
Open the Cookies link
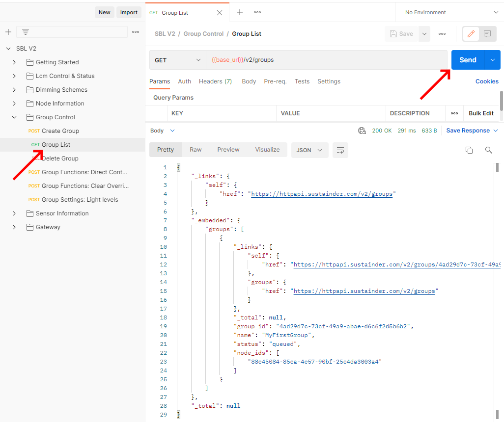[486, 81]
